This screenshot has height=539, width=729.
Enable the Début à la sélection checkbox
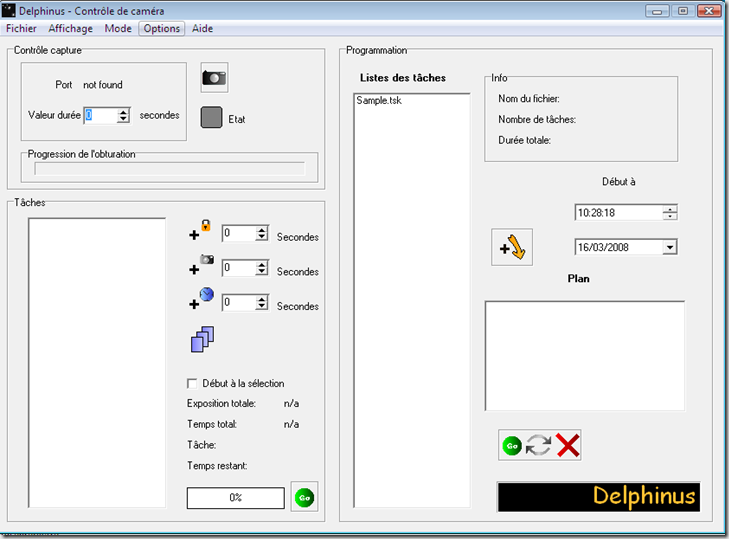point(192,383)
